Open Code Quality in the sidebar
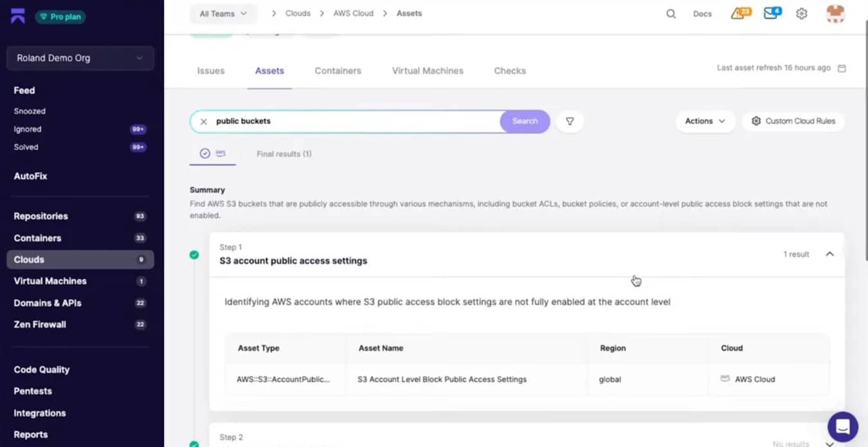The height and width of the screenshot is (447, 868). [x=41, y=370]
